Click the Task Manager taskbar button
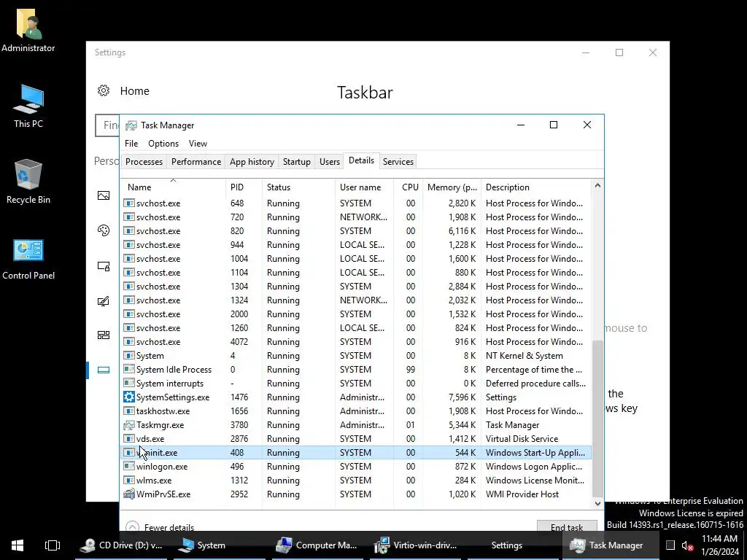The width and height of the screenshot is (747, 560). [612, 545]
